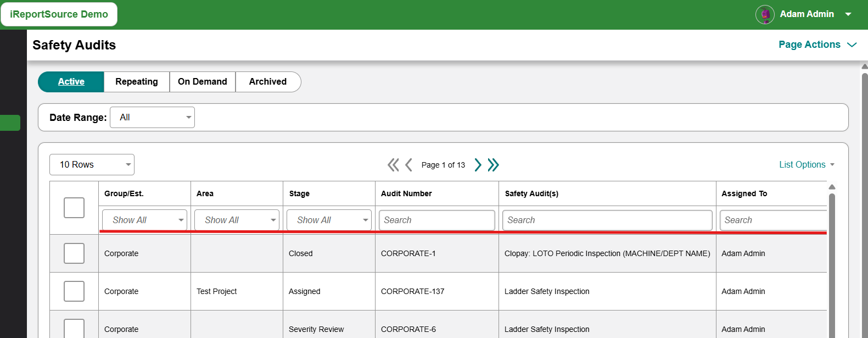The width and height of the screenshot is (868, 338).
Task: Open the Group/Est. Show All filter
Action: (x=144, y=220)
